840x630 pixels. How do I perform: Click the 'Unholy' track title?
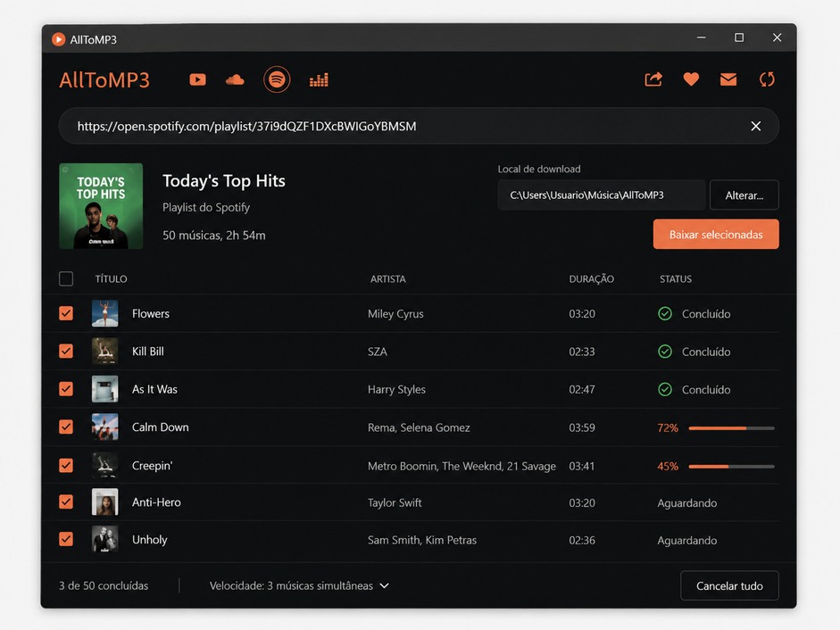(x=149, y=540)
